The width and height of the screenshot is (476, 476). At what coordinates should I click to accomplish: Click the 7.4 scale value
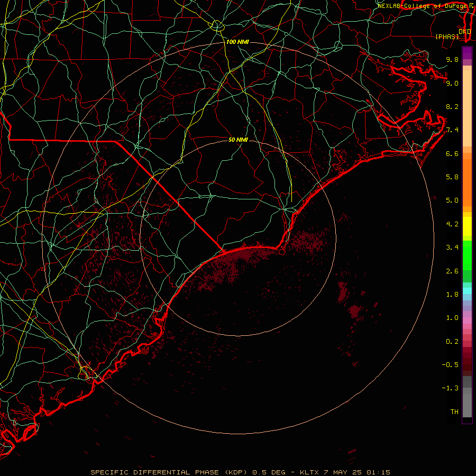(x=452, y=130)
